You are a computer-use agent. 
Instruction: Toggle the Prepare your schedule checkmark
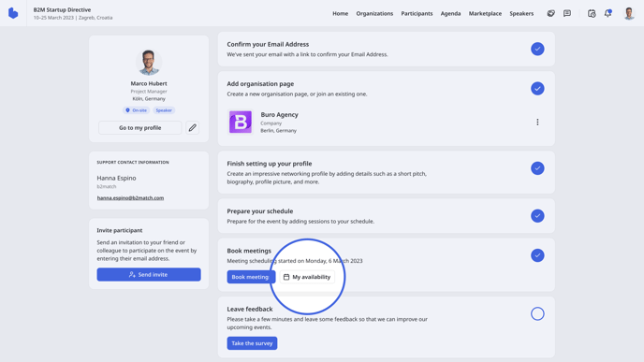(x=537, y=215)
